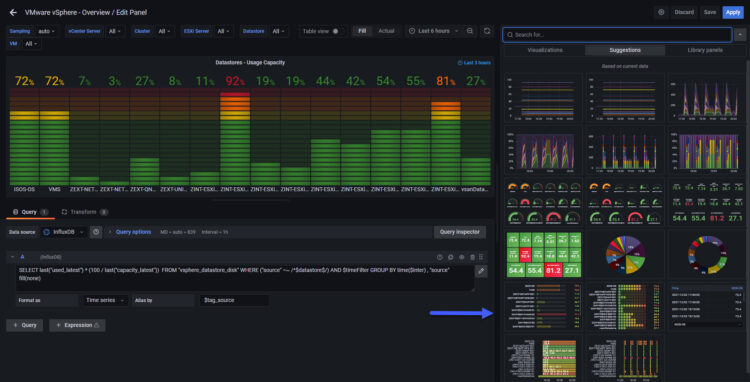This screenshot has height=382, width=750.
Task: Expand the Query options section
Action: click(x=130, y=232)
